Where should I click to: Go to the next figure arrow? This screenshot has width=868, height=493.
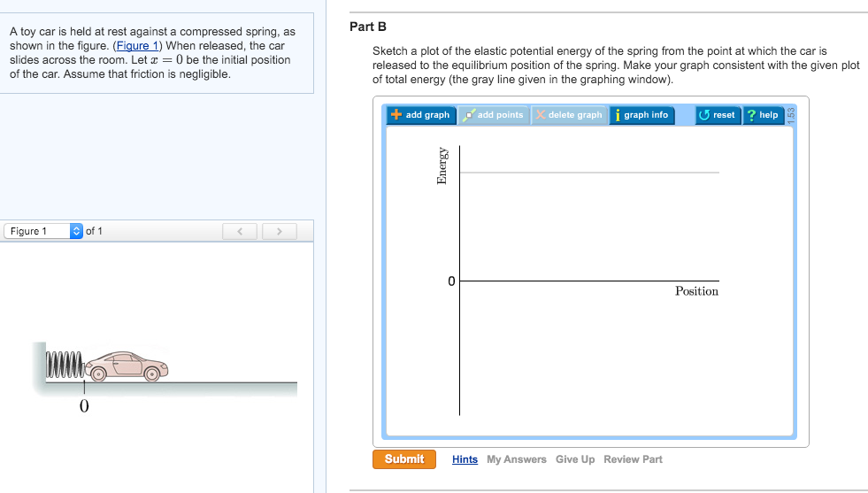coord(279,232)
